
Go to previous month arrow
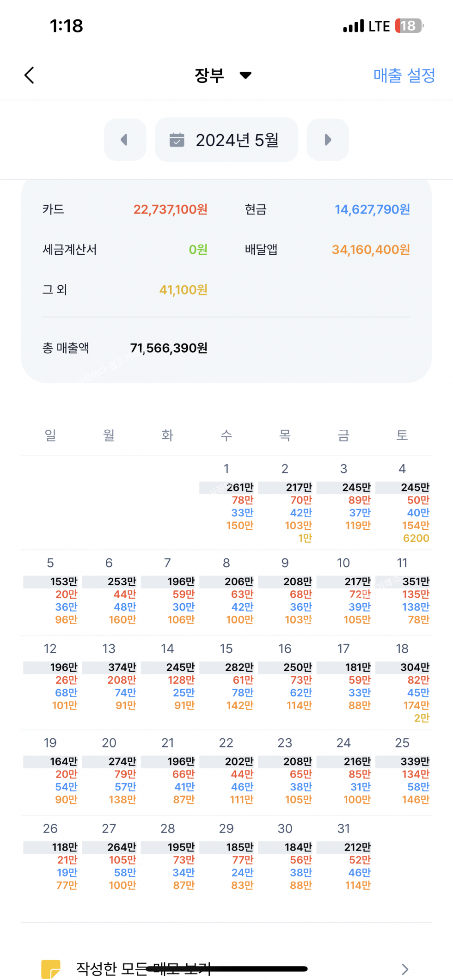click(125, 140)
